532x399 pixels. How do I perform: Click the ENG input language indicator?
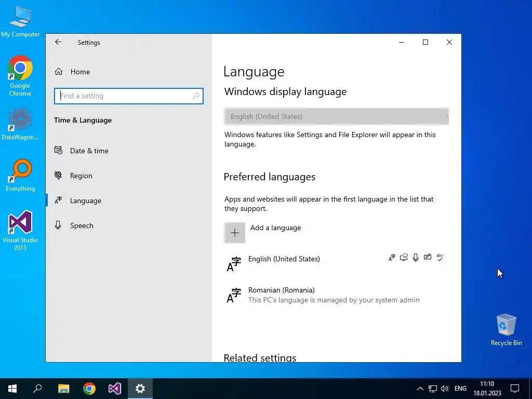point(460,389)
